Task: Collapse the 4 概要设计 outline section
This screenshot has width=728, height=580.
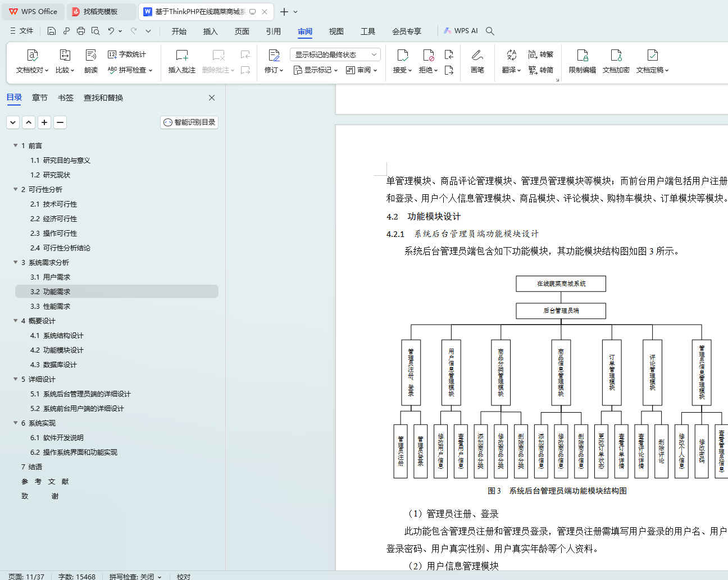Action: click(x=16, y=321)
